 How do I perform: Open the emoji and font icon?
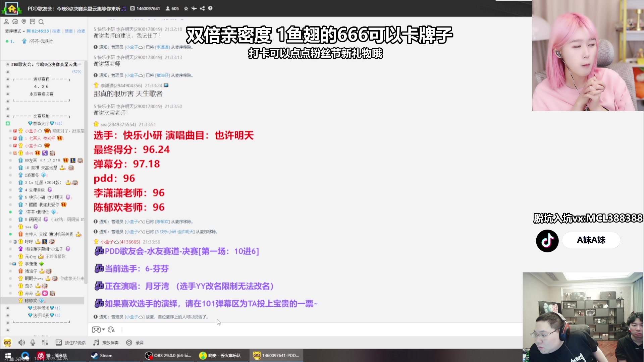click(111, 330)
